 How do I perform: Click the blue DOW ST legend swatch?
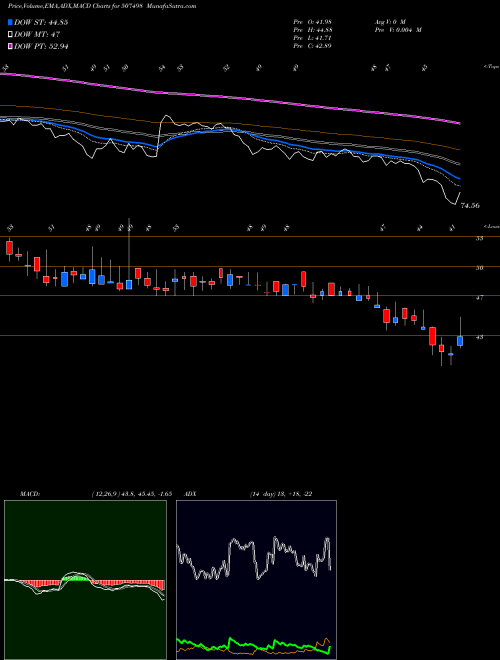tap(11, 22)
